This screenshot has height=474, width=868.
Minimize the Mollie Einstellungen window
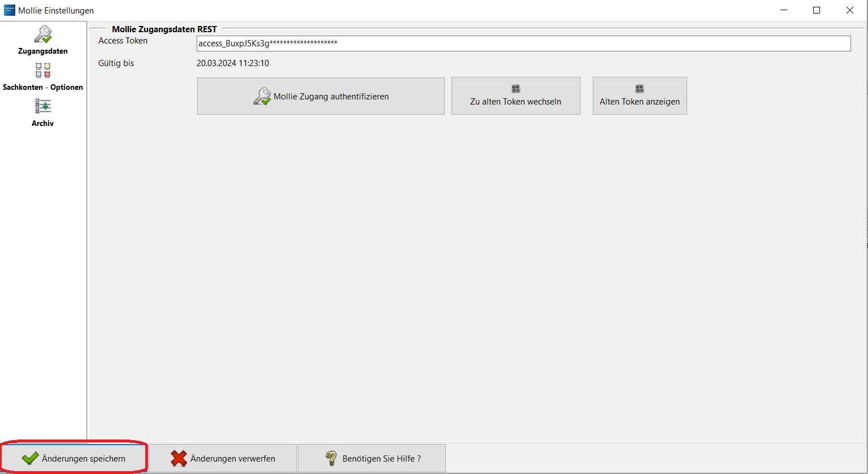783,10
